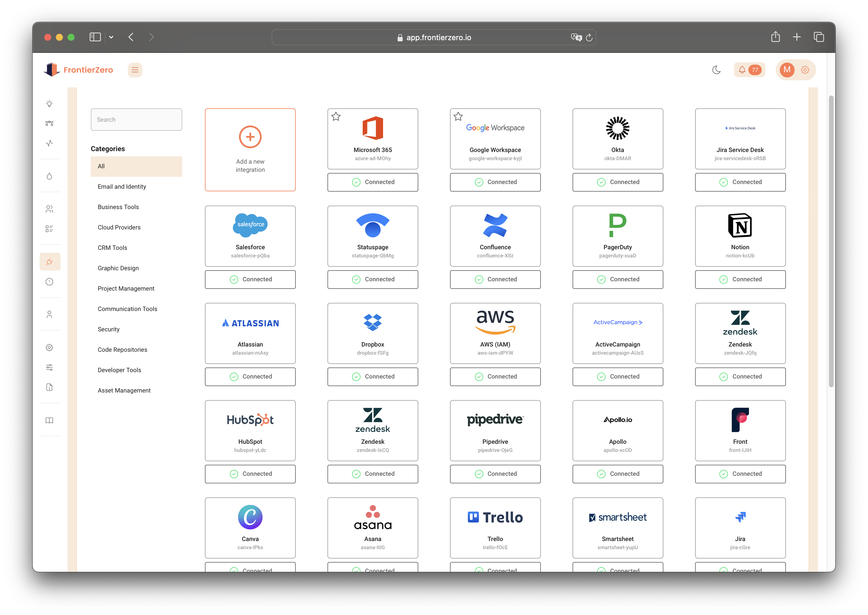Viewport: 868px width, 615px height.
Task: Open a new tab with plus icon
Action: (x=797, y=37)
